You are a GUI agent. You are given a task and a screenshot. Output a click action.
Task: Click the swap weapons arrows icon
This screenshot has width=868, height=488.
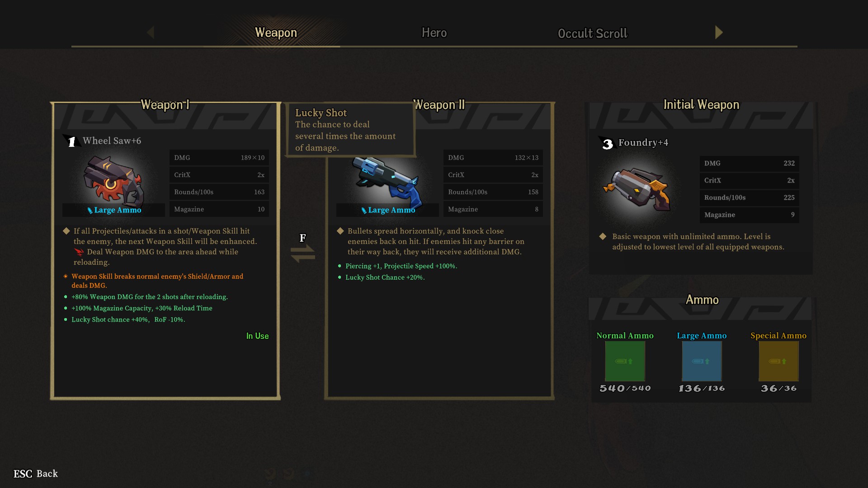tap(303, 253)
